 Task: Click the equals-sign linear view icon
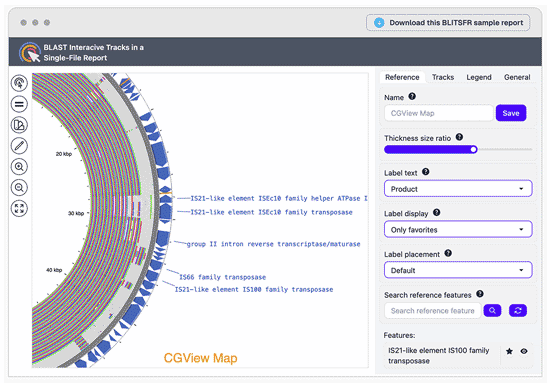coord(19,104)
